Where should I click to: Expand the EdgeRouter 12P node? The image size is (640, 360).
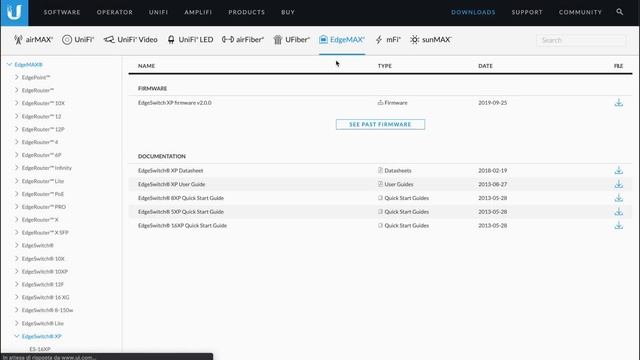[x=17, y=129]
